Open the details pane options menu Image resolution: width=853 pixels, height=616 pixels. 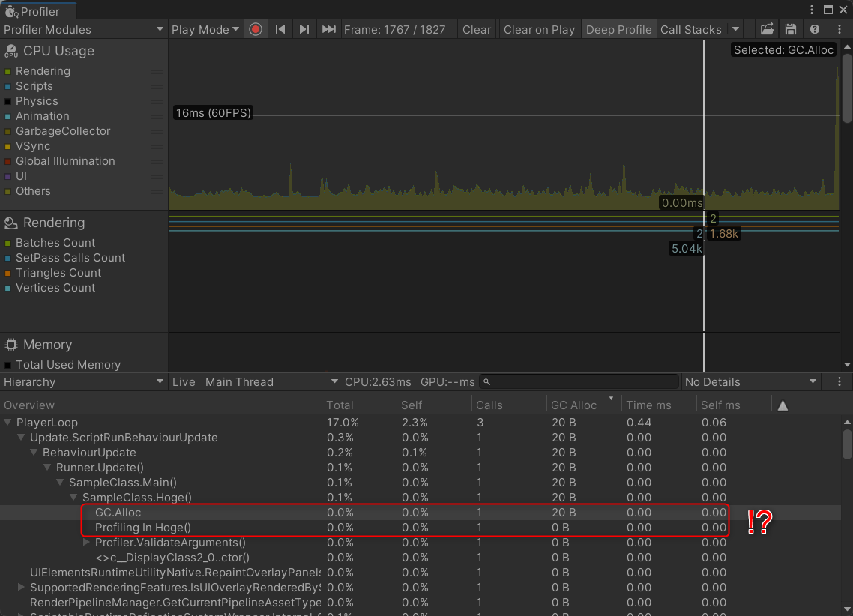tap(840, 381)
